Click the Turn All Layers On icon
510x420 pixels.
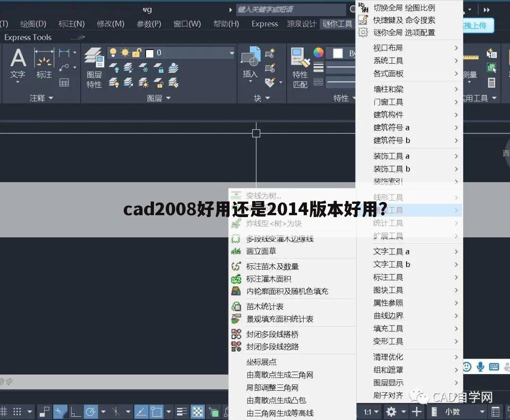(114, 83)
